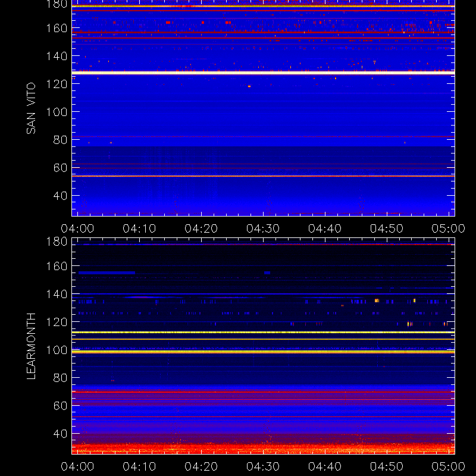Click 04:50 time label below Learmonth plot
Viewport: 476px width, 476px height.
(x=387, y=466)
